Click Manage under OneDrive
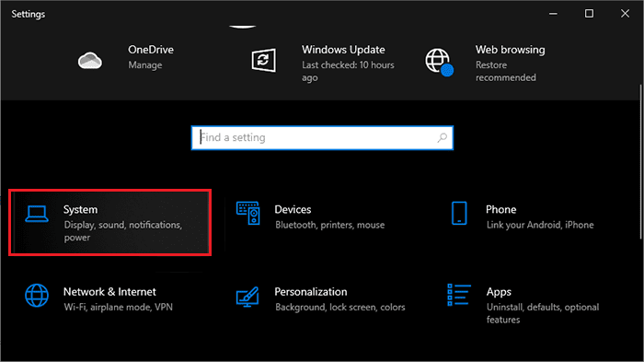The height and width of the screenshot is (362, 644). [x=145, y=65]
